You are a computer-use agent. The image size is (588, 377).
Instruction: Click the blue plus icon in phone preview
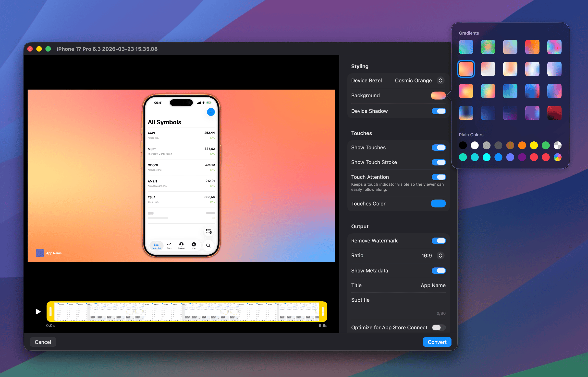pos(210,112)
